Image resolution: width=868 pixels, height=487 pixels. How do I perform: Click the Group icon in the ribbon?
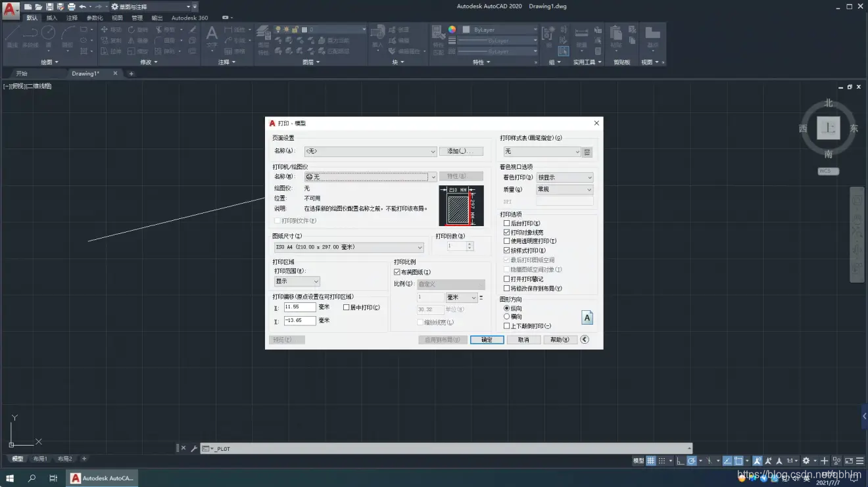click(x=547, y=34)
